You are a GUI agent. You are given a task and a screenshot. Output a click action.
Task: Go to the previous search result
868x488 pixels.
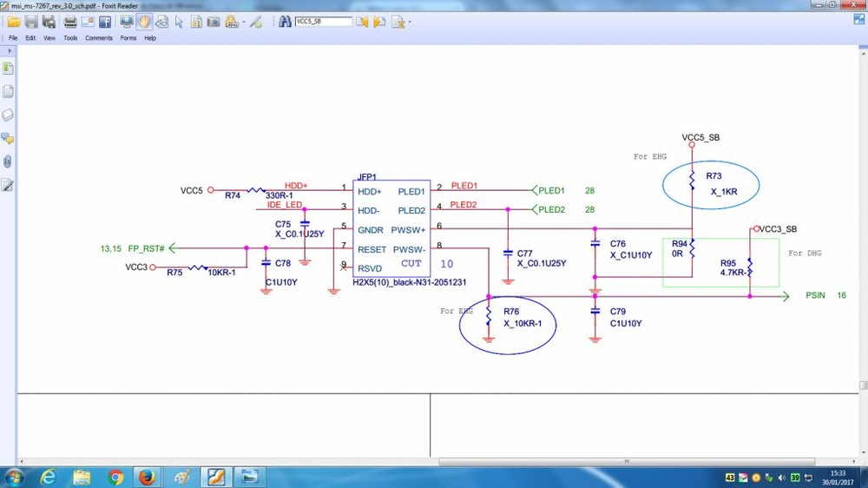click(362, 21)
